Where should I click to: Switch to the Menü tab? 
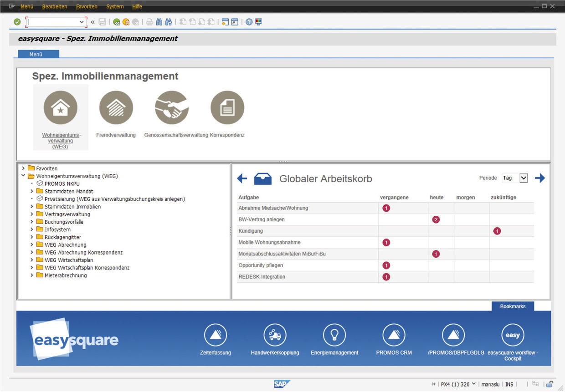click(x=38, y=54)
